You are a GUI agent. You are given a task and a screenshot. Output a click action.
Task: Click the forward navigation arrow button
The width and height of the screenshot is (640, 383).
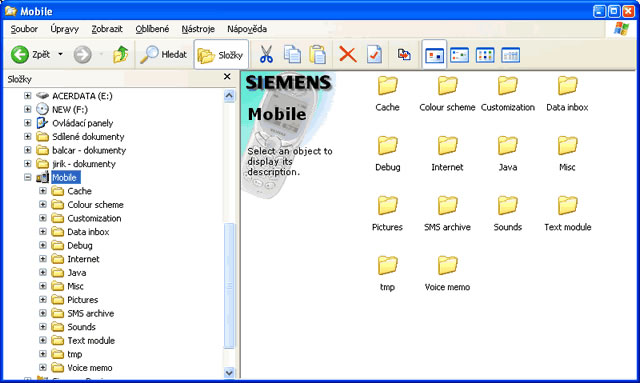pos(82,54)
